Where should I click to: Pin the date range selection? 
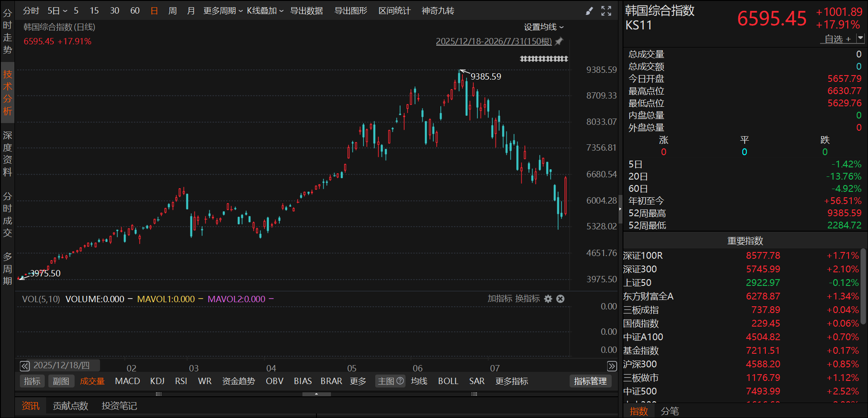point(559,41)
